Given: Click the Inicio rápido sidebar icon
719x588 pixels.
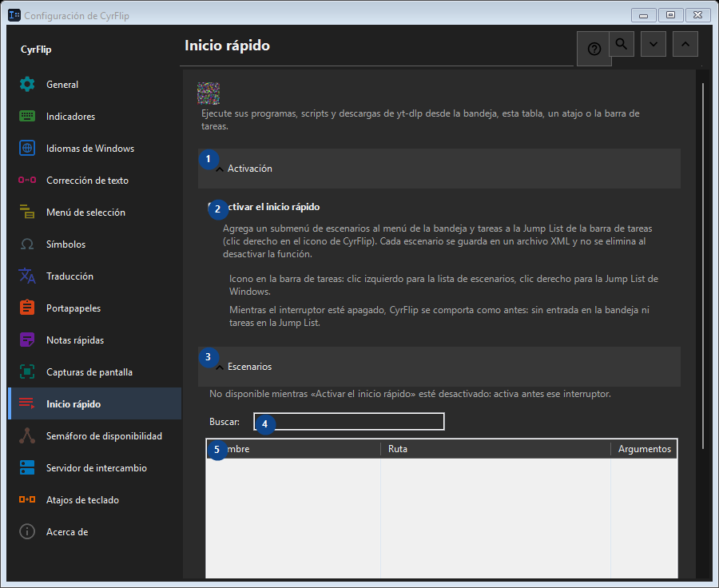Looking at the screenshot, I should (27, 403).
